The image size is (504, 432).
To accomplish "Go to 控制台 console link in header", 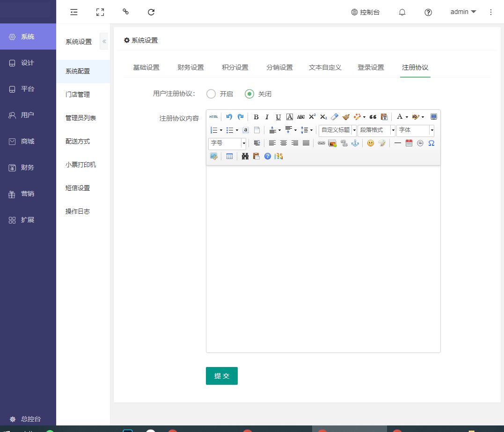I will pos(365,12).
